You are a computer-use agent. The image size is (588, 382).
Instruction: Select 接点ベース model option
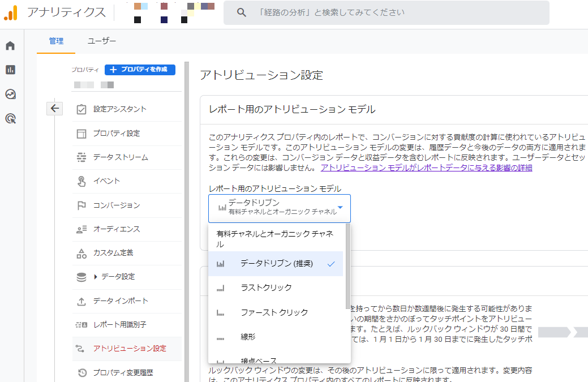(276, 359)
